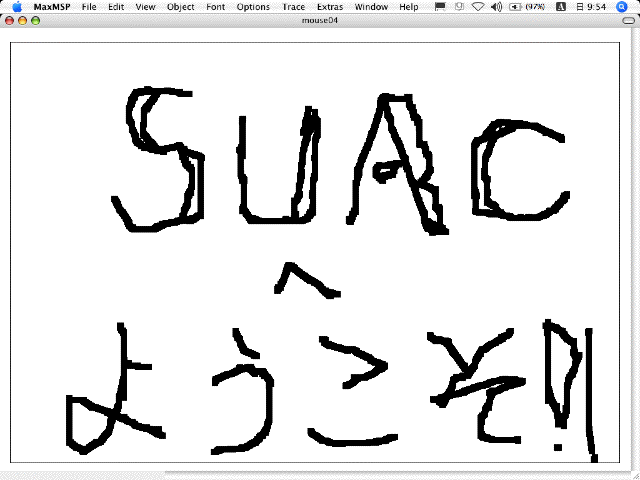Click the input method A icon
Viewport: 640px width, 480px height.
point(561,7)
